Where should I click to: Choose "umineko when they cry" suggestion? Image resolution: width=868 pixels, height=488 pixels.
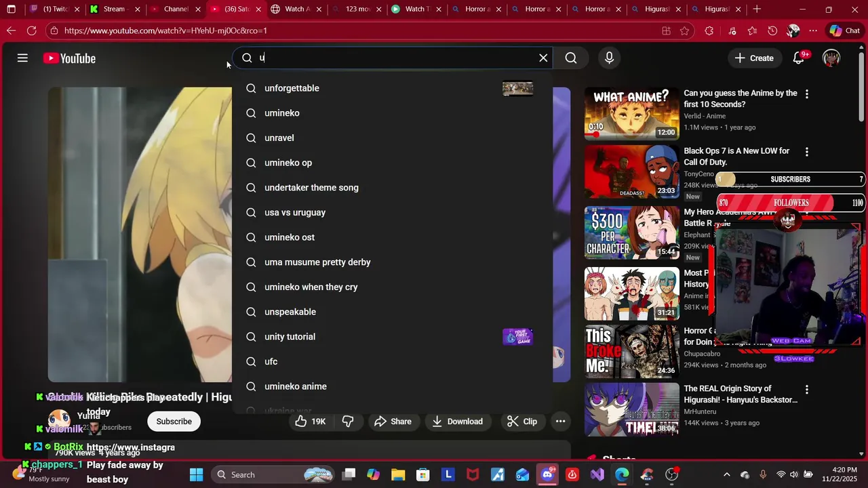pos(392,287)
